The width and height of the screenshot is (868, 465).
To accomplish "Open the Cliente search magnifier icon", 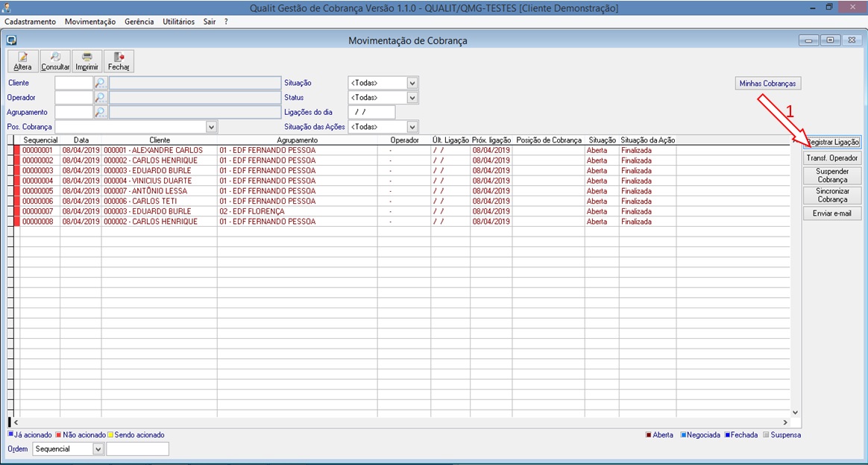I will pyautogui.click(x=100, y=83).
